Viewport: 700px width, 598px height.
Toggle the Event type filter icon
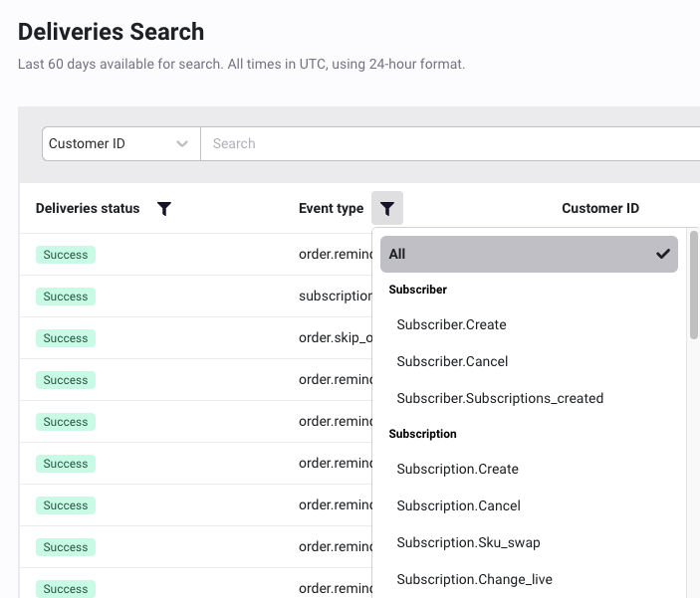tap(387, 208)
